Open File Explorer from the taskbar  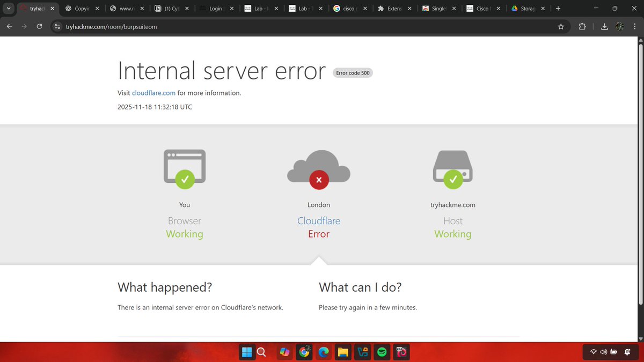click(343, 352)
